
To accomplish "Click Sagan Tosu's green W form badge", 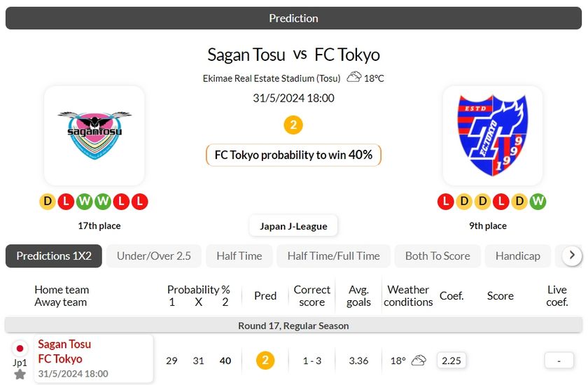I will 85,202.
